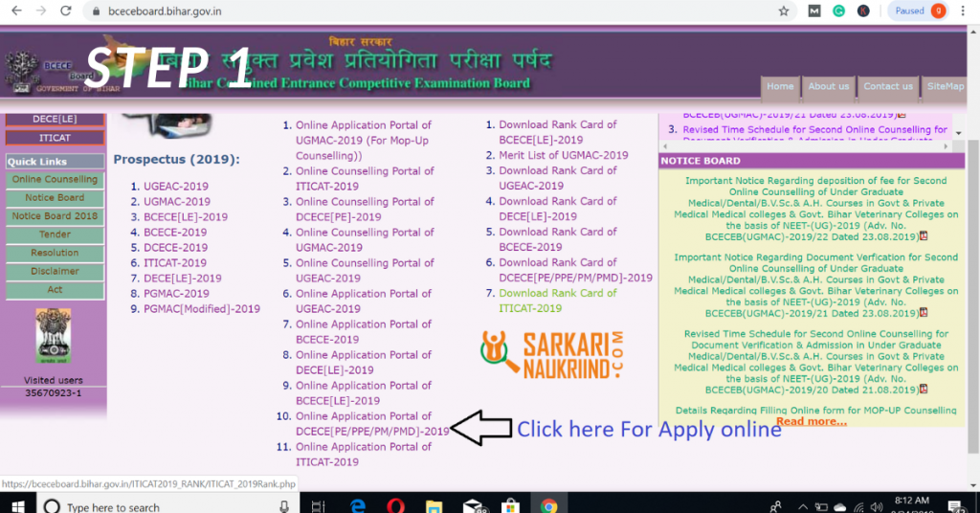Open Online Application Portal of ITICAT-2019
Screen dimensions: 980x513
pos(363,454)
